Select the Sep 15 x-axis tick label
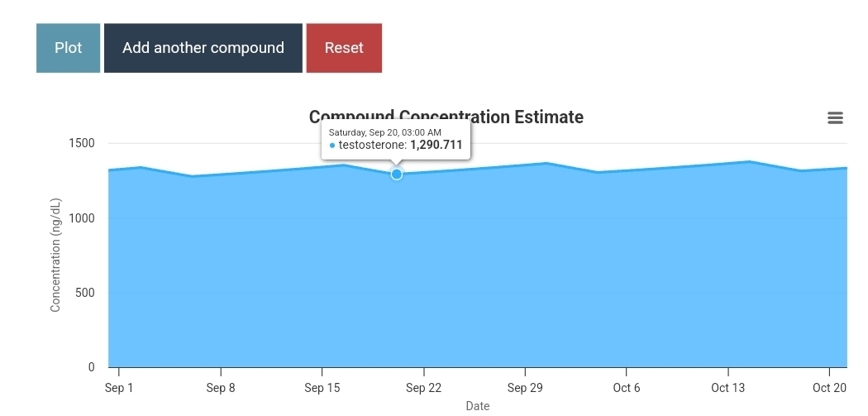 pos(322,388)
